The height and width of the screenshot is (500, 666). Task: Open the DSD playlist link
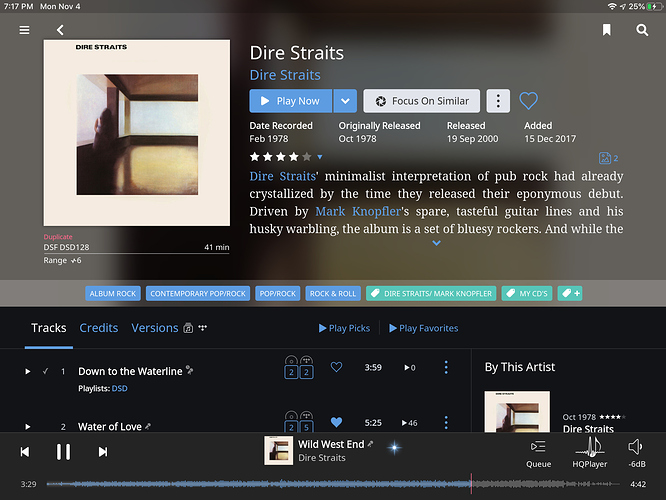click(119, 388)
